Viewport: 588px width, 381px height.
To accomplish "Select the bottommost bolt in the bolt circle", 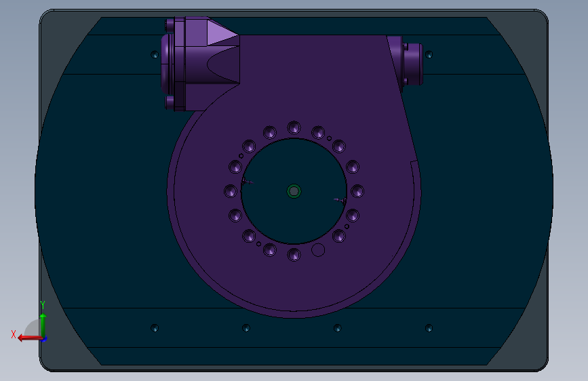I will coord(294,255).
